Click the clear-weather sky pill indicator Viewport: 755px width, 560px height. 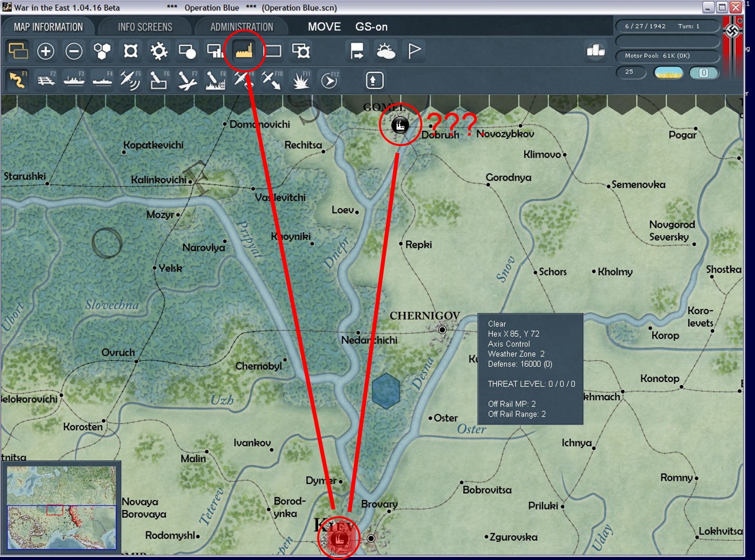pos(668,73)
